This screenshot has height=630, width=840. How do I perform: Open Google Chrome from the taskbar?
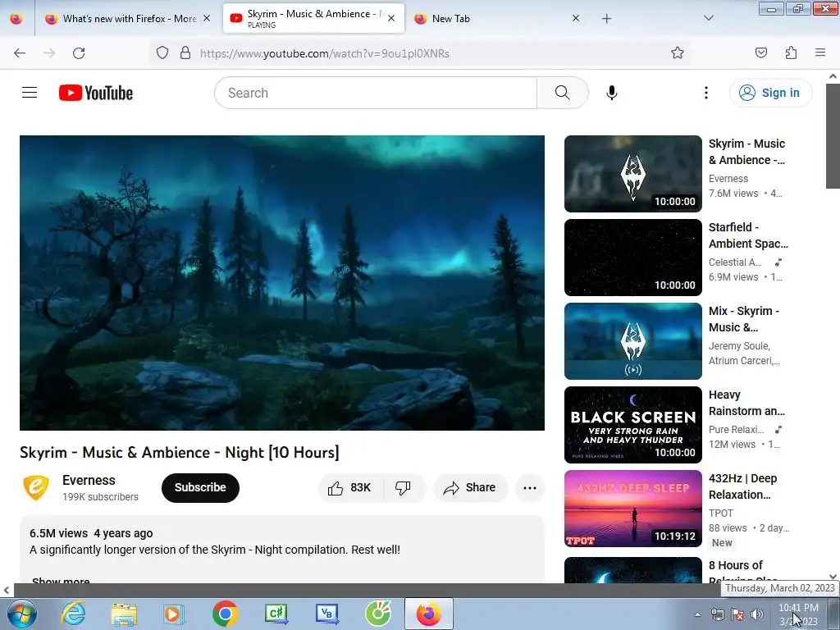(x=225, y=614)
